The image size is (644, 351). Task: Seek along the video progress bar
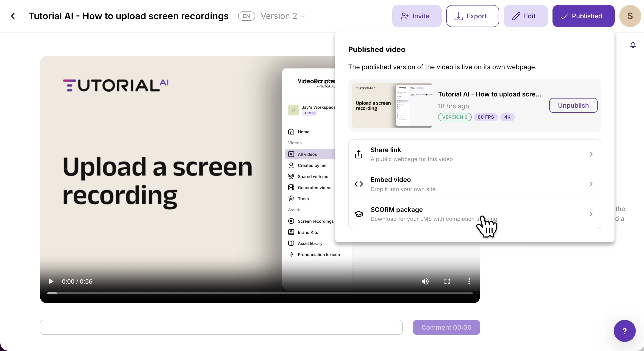(260, 293)
